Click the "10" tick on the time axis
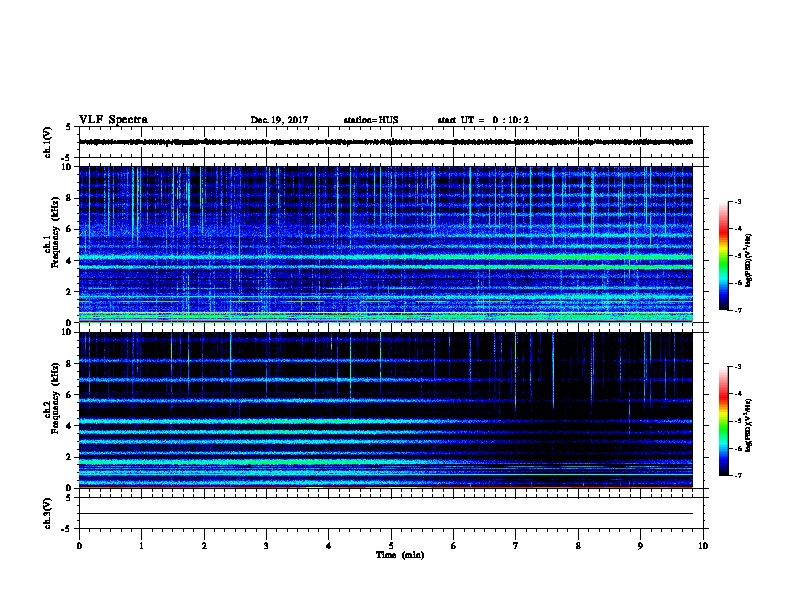Screen dimensions: 792x612 pos(703,545)
